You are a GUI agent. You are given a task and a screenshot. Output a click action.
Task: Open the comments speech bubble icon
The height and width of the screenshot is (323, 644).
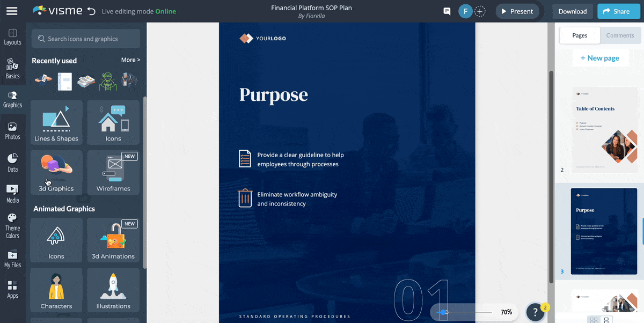(447, 11)
